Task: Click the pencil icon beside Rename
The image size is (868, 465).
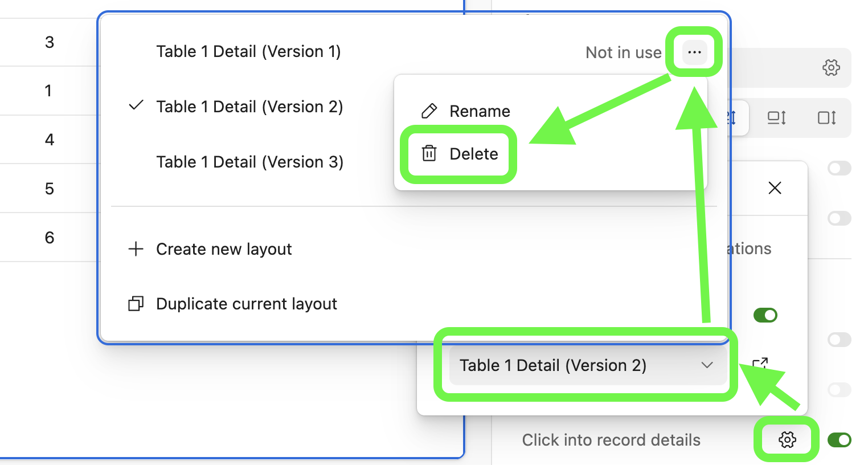Action: [x=429, y=111]
